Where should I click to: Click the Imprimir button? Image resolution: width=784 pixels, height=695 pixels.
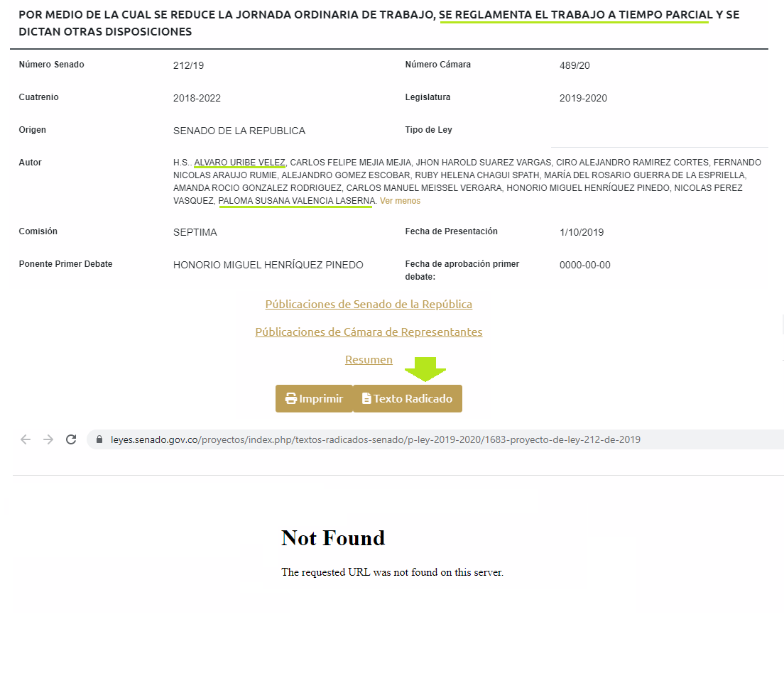[x=314, y=398]
